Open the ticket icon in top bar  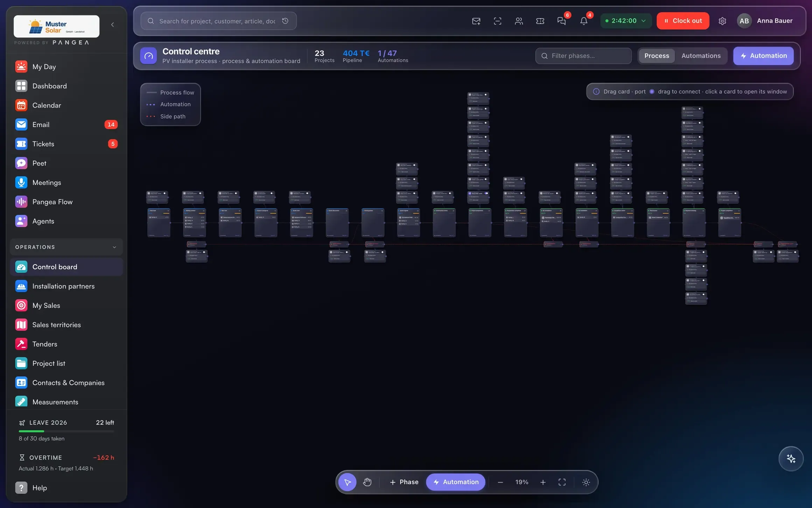point(540,21)
